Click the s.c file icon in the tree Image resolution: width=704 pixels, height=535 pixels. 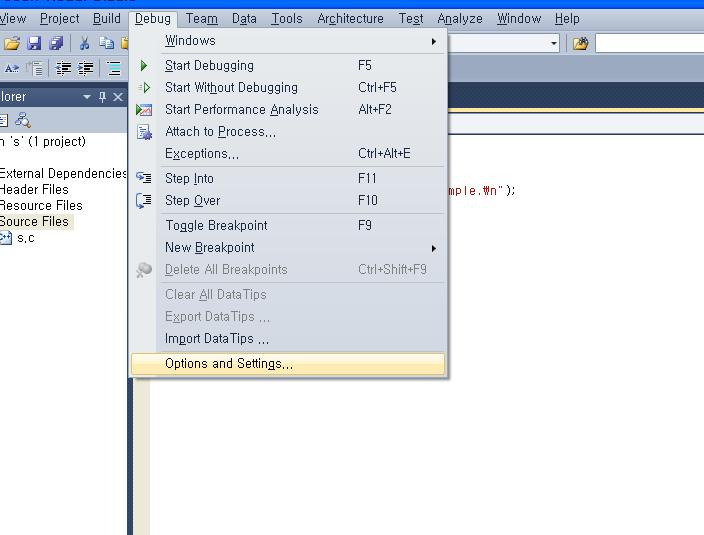click(x=6, y=238)
